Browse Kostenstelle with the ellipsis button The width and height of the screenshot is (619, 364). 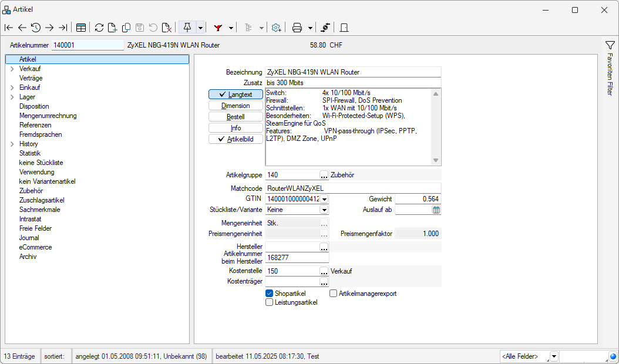[x=324, y=271]
